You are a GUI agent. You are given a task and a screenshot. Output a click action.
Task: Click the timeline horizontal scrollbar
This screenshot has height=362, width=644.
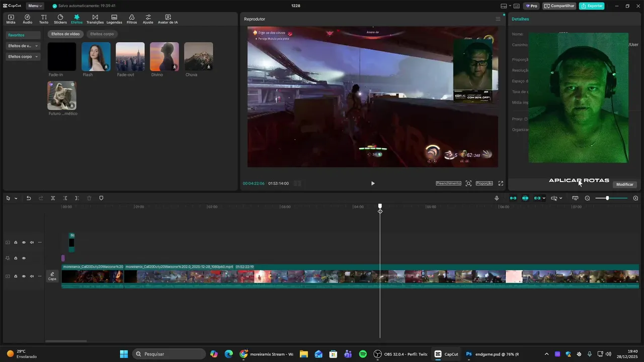coord(66,341)
